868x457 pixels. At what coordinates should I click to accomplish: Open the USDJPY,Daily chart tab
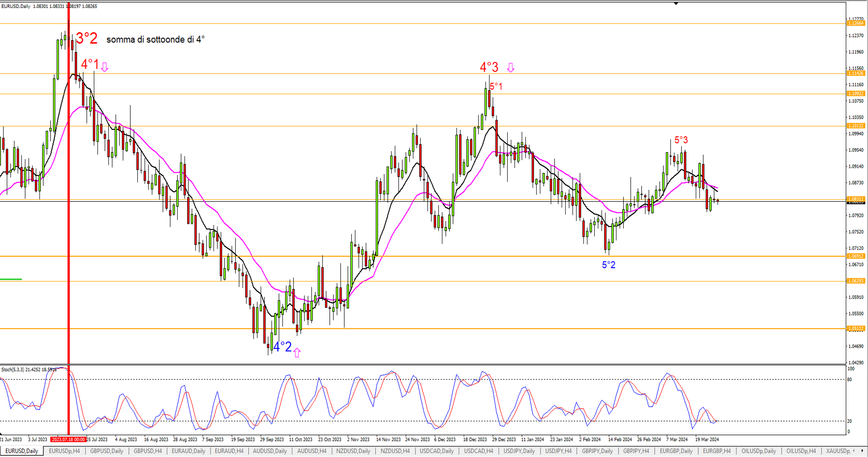coord(519,451)
